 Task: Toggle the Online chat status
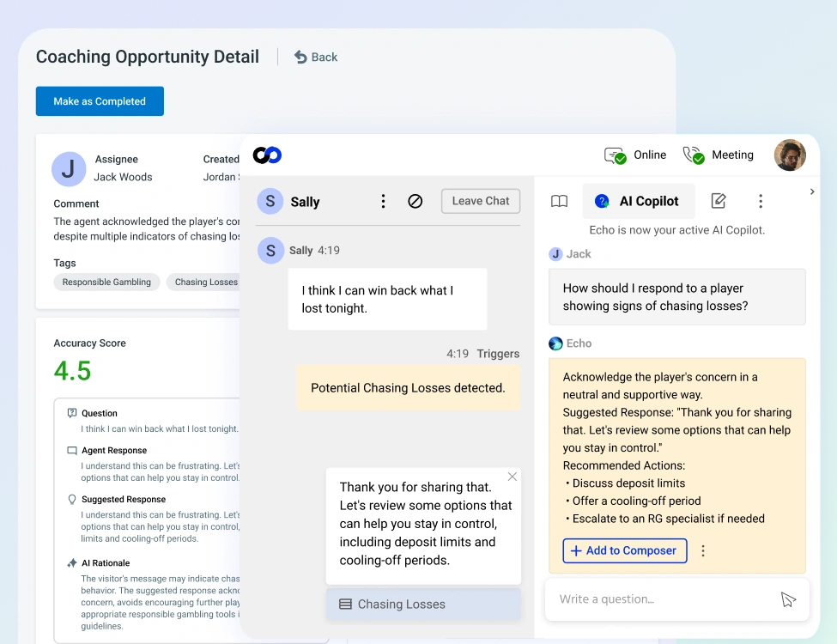[634, 155]
